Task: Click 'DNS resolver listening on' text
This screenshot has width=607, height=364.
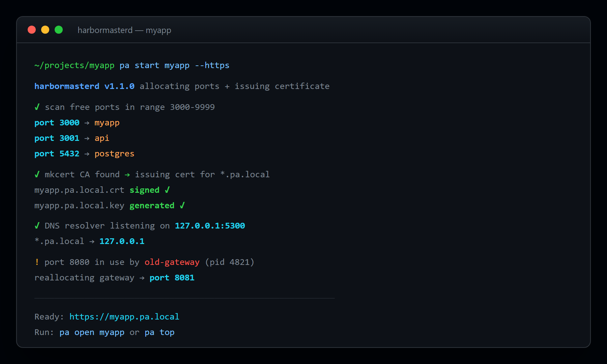Action: tap(107, 226)
